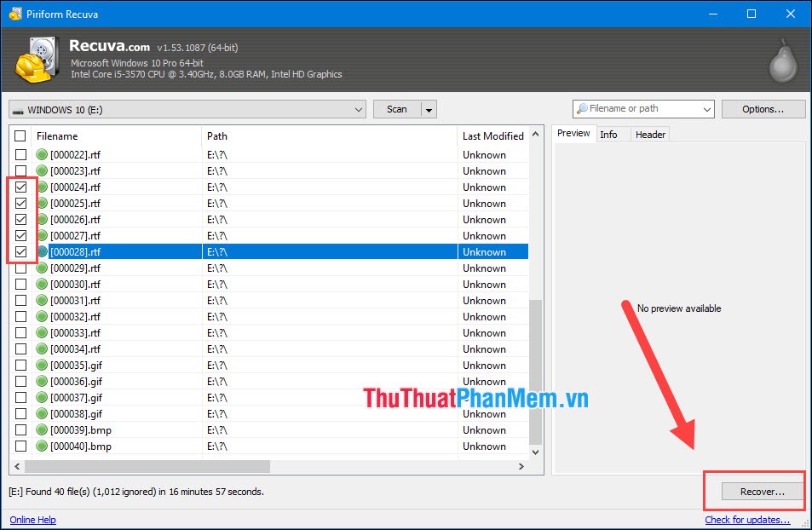
Task: Click the green status dot beside [000022].rtf
Action: [x=42, y=154]
